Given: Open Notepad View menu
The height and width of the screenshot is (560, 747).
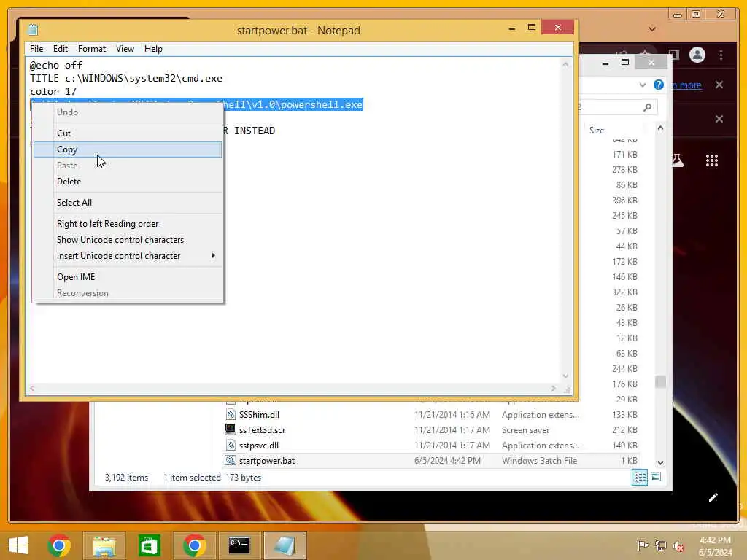Looking at the screenshot, I should click(x=125, y=49).
